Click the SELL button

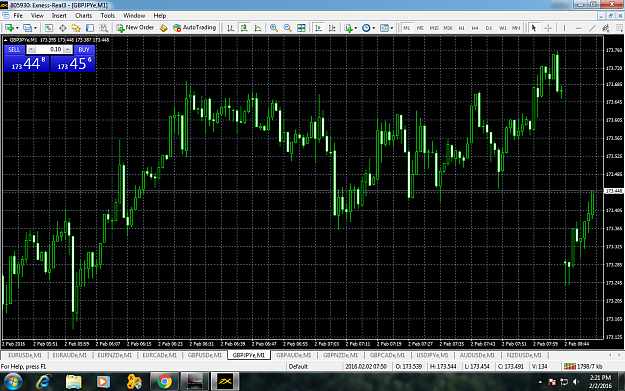(x=14, y=50)
